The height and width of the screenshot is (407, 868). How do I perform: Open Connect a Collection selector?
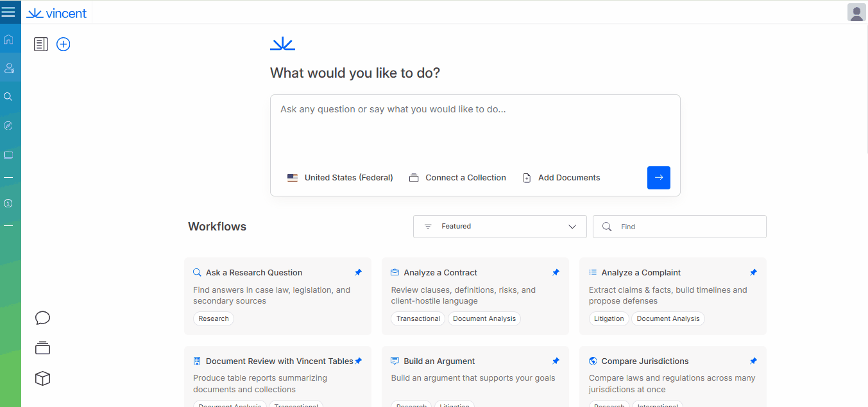pyautogui.click(x=457, y=178)
